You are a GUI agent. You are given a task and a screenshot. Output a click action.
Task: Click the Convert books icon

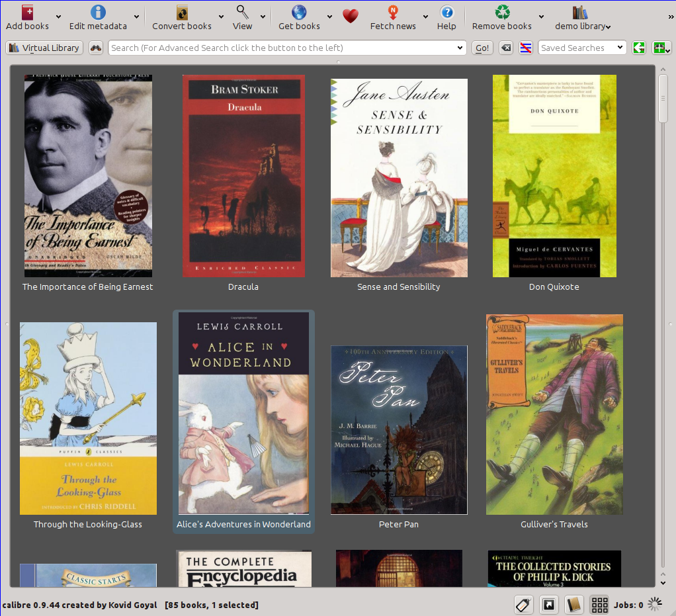click(x=182, y=13)
